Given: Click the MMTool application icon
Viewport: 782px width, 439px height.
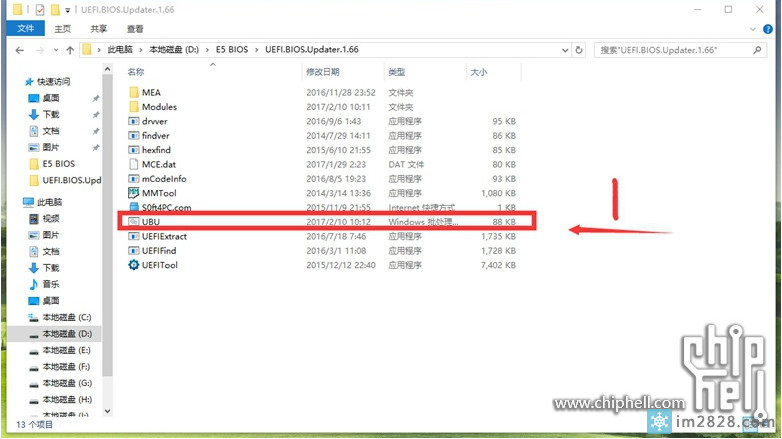Looking at the screenshot, I should 134,193.
